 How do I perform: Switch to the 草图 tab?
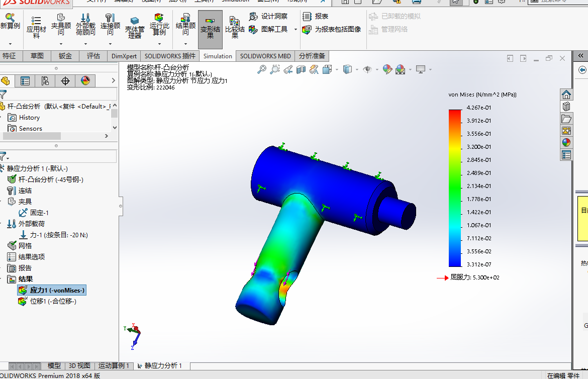click(37, 56)
